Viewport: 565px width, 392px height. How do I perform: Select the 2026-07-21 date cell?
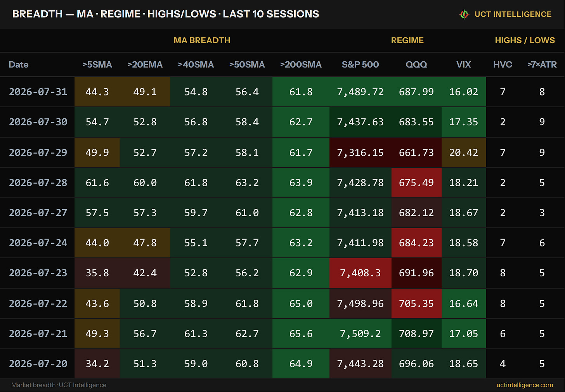pyautogui.click(x=38, y=333)
